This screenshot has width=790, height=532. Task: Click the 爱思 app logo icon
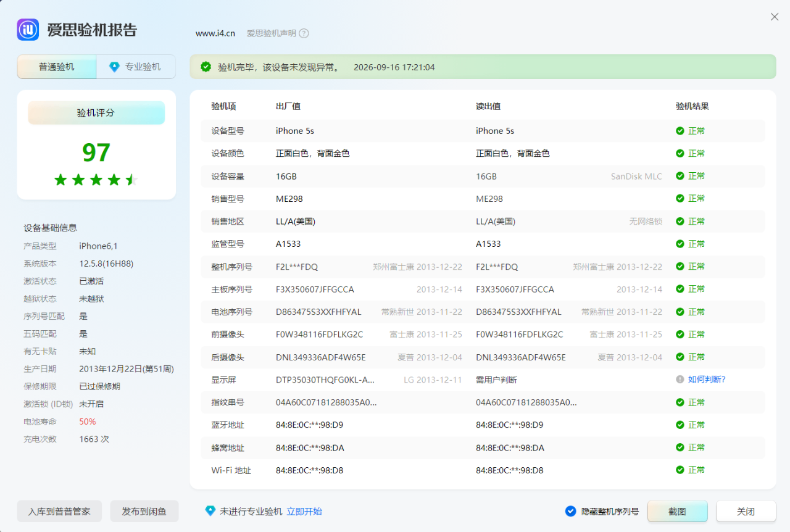coord(28,30)
